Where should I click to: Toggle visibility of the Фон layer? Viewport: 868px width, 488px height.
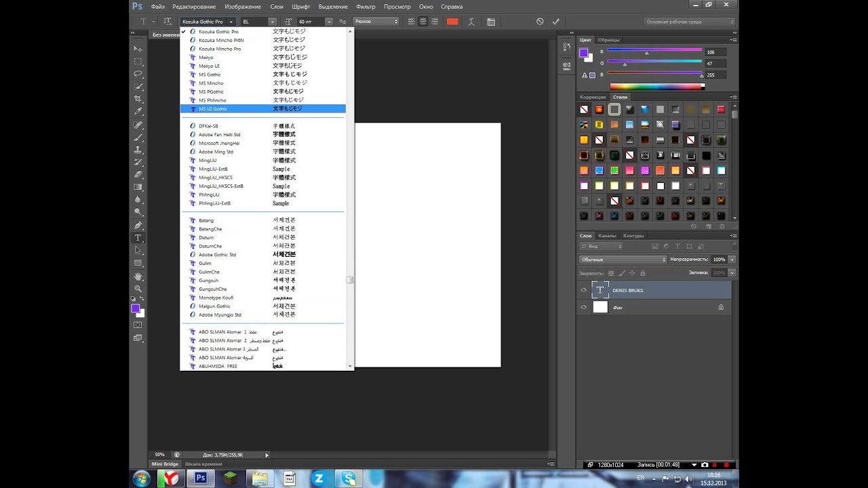pyautogui.click(x=583, y=307)
